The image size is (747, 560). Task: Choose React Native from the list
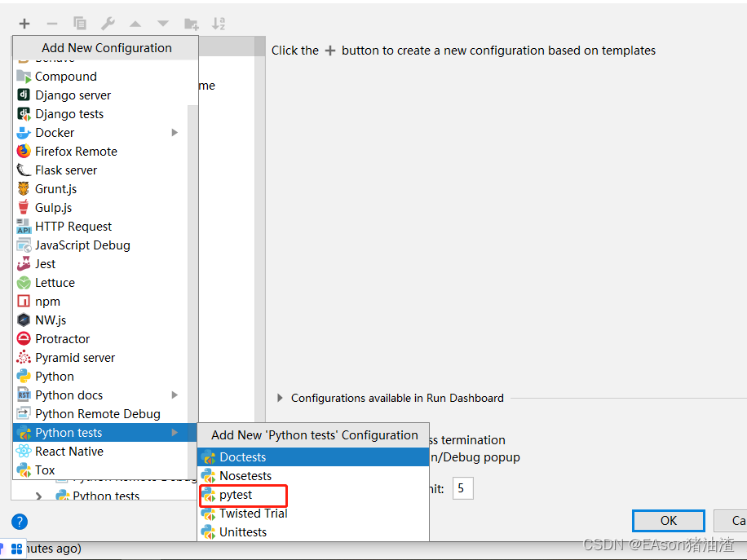click(x=100, y=452)
